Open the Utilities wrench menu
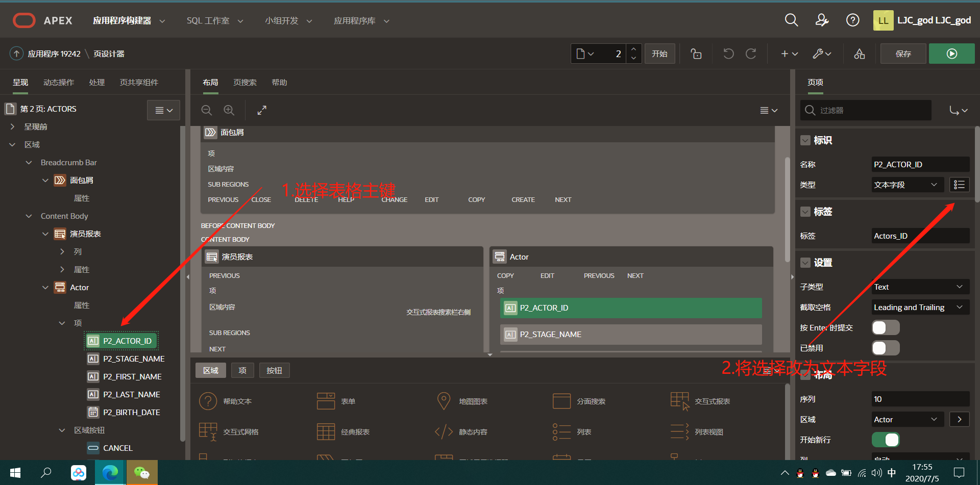This screenshot has height=485, width=980. coord(822,54)
